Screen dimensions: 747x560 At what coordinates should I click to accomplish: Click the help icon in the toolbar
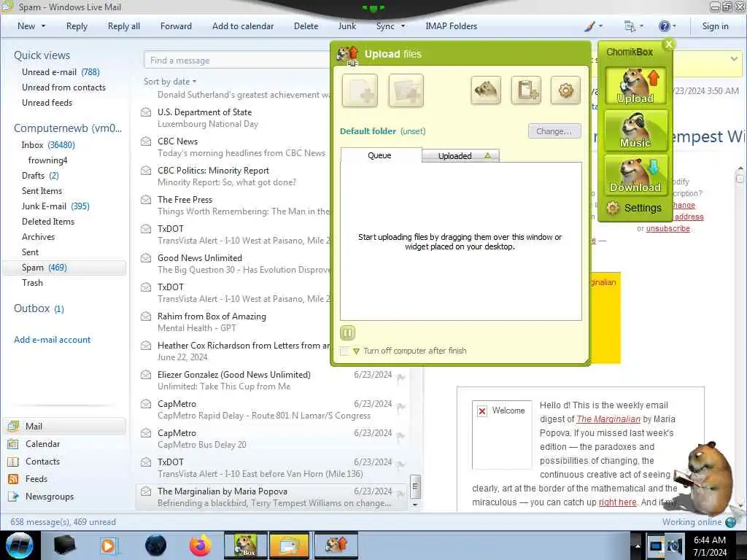(x=664, y=26)
